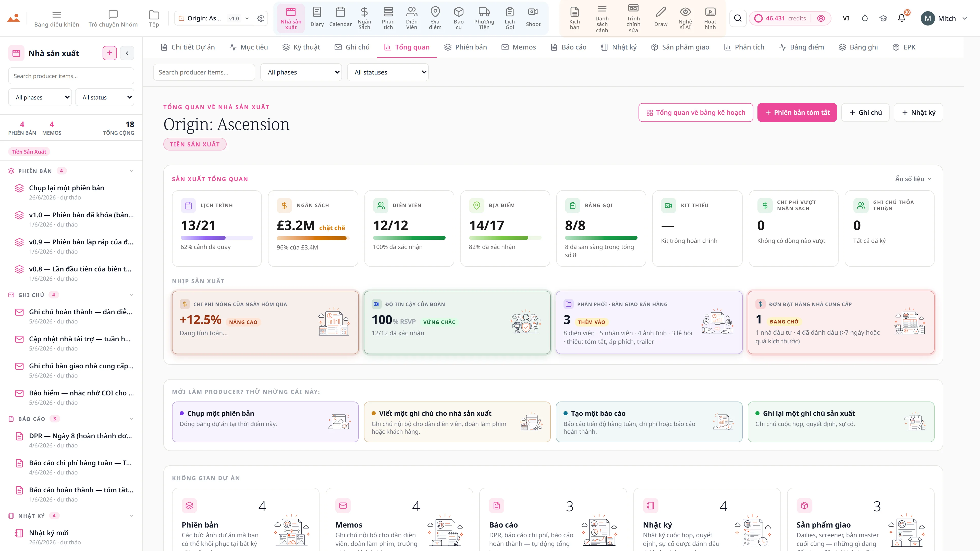
Task: Open the Nghệ sĩ AI tool
Action: (x=685, y=18)
